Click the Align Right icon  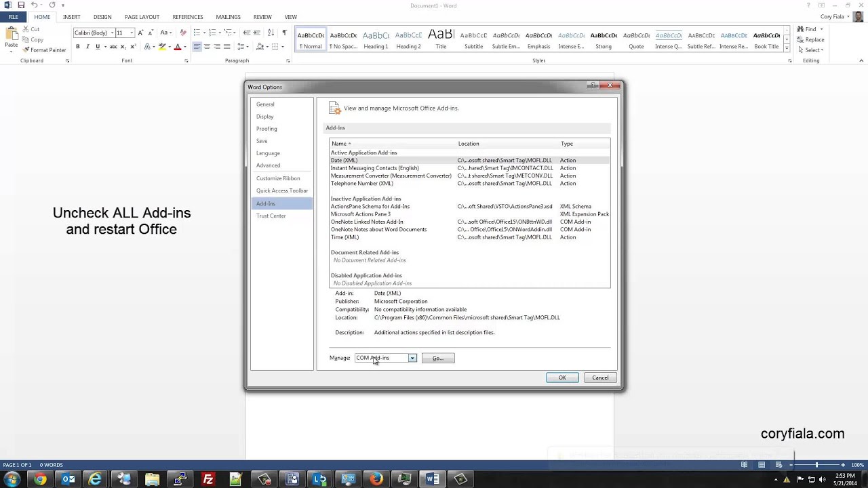217,47
